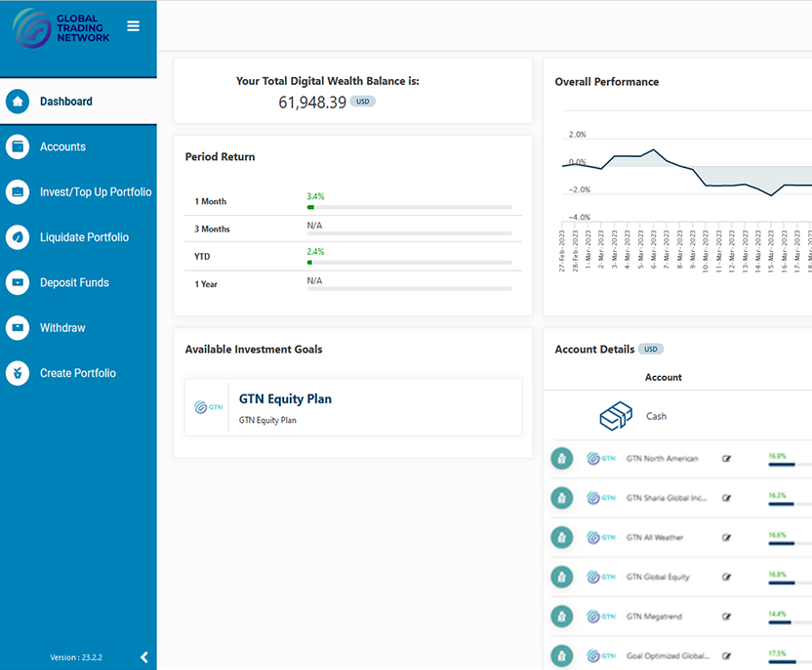This screenshot has width=812, height=670.
Task: Click the Invest/Top Up Portfolio briefcase icon
Action: (x=18, y=191)
